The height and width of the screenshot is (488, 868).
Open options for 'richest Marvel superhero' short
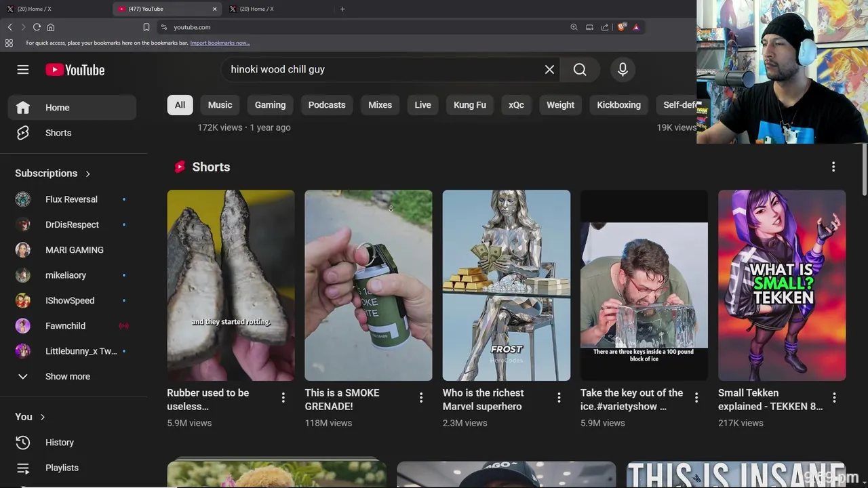(x=559, y=398)
